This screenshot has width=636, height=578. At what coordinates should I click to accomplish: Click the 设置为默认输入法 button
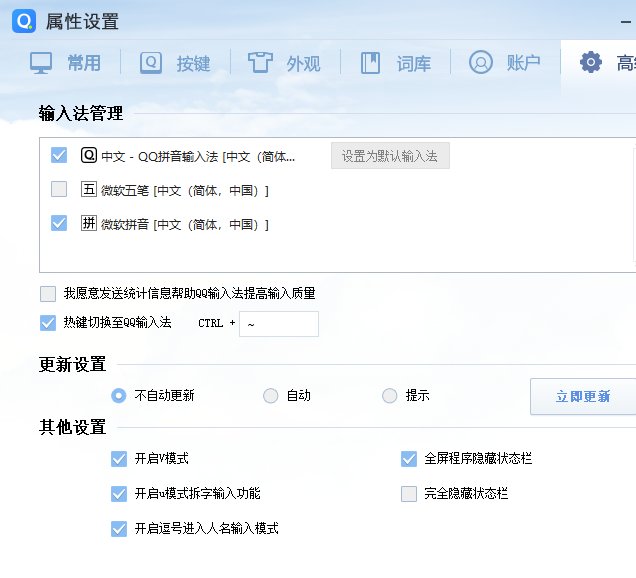tap(390, 156)
